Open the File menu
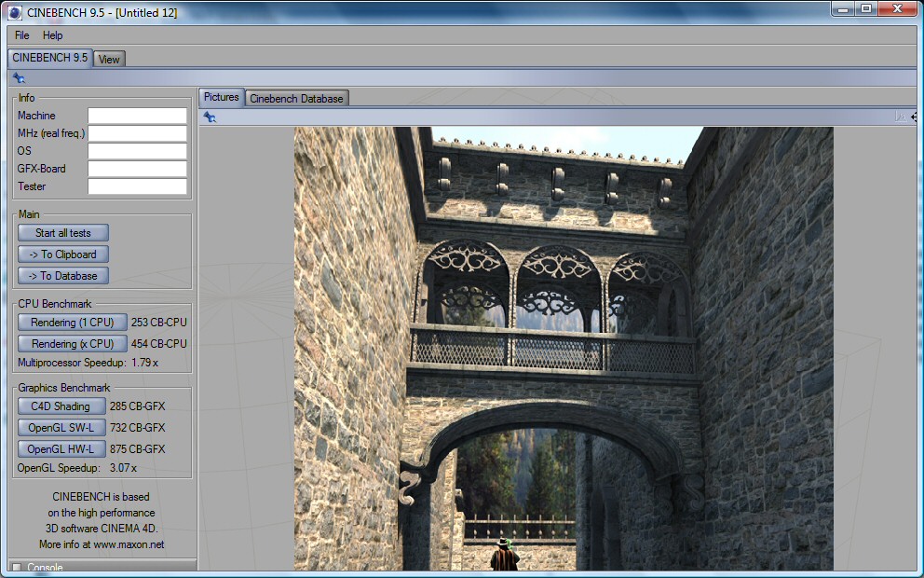 click(21, 35)
